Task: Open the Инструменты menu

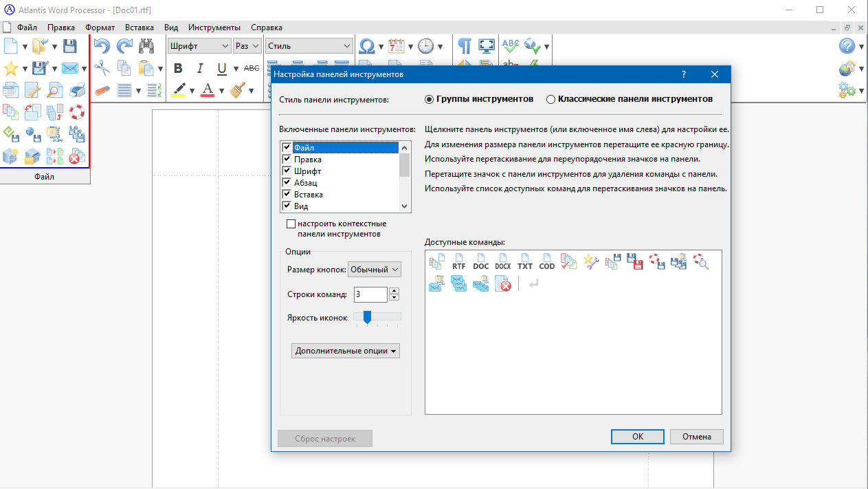Action: click(214, 28)
